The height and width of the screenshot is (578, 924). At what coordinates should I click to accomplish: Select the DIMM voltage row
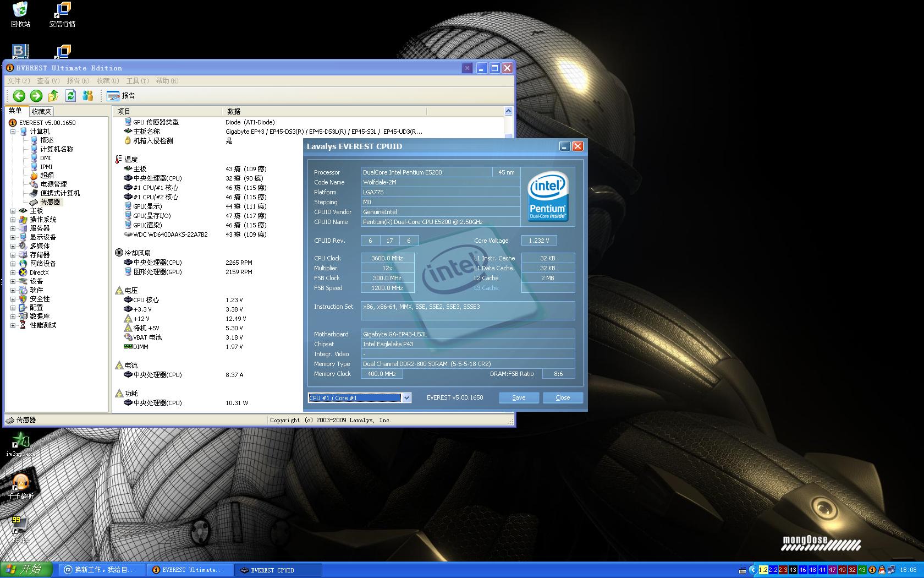208,347
